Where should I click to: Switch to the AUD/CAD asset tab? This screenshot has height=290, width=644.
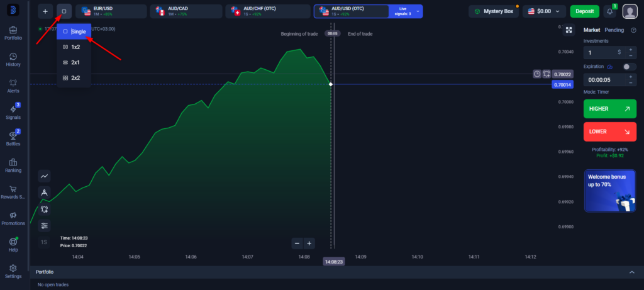(186, 11)
